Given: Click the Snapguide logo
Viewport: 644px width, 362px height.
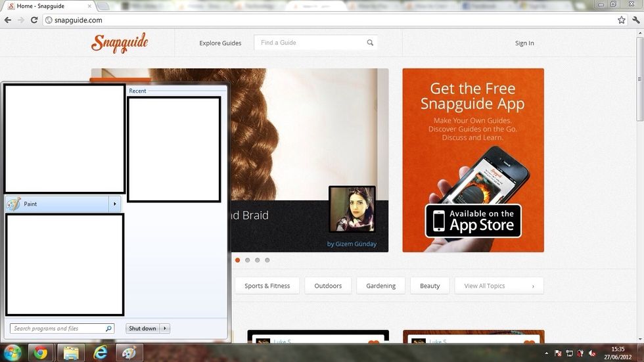Looking at the screenshot, I should point(120,43).
